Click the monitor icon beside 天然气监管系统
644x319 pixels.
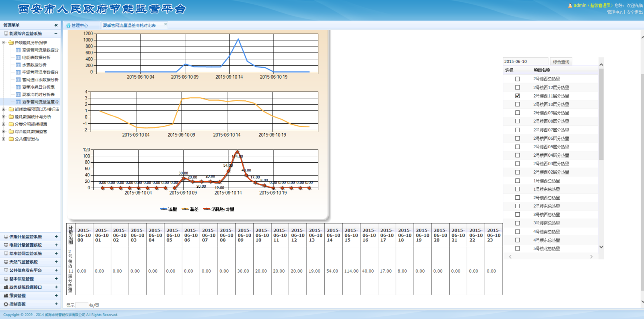(6, 262)
